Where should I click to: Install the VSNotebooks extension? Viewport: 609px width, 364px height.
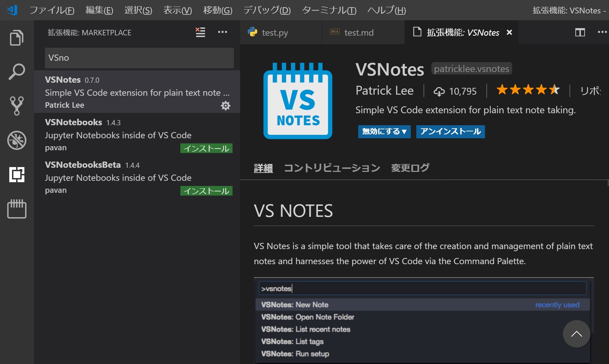(206, 148)
